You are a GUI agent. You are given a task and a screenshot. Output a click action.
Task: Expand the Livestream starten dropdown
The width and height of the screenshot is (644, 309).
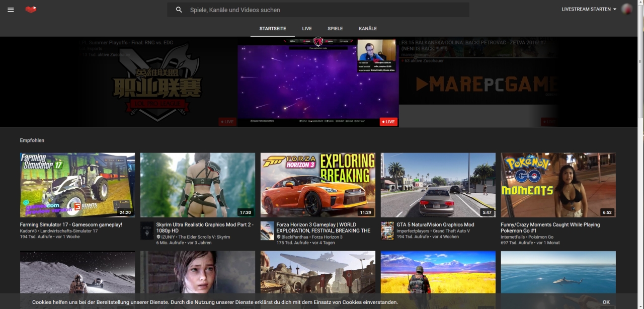tap(589, 10)
